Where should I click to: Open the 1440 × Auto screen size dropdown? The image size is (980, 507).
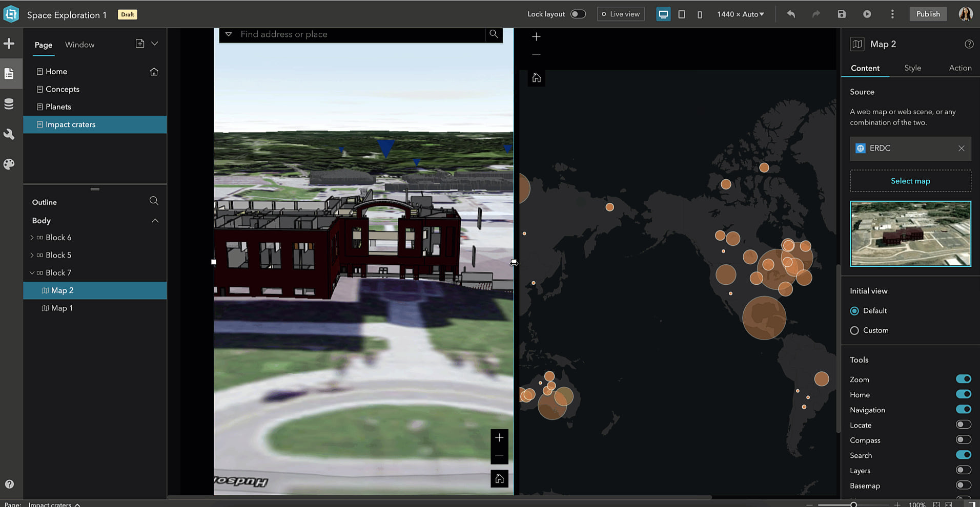[x=740, y=14]
